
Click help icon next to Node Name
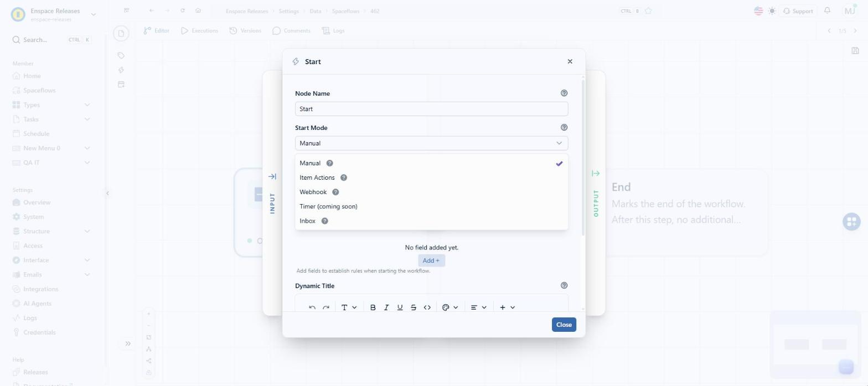click(564, 93)
